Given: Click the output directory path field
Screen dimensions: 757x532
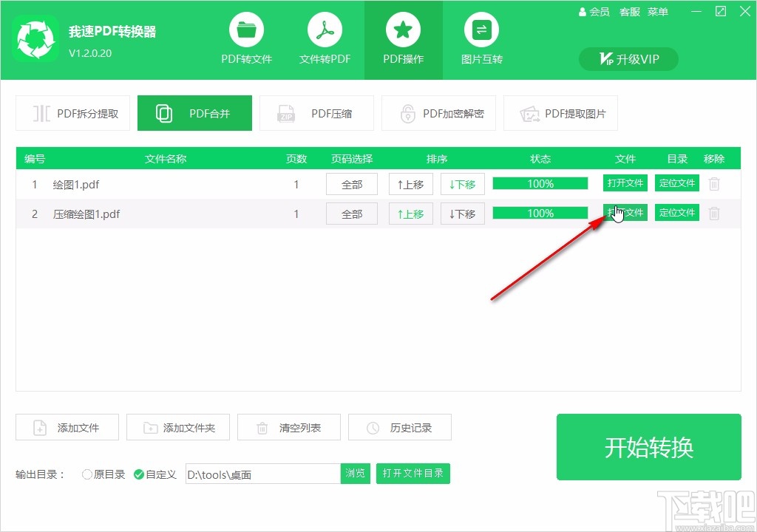Looking at the screenshot, I should tap(262, 474).
